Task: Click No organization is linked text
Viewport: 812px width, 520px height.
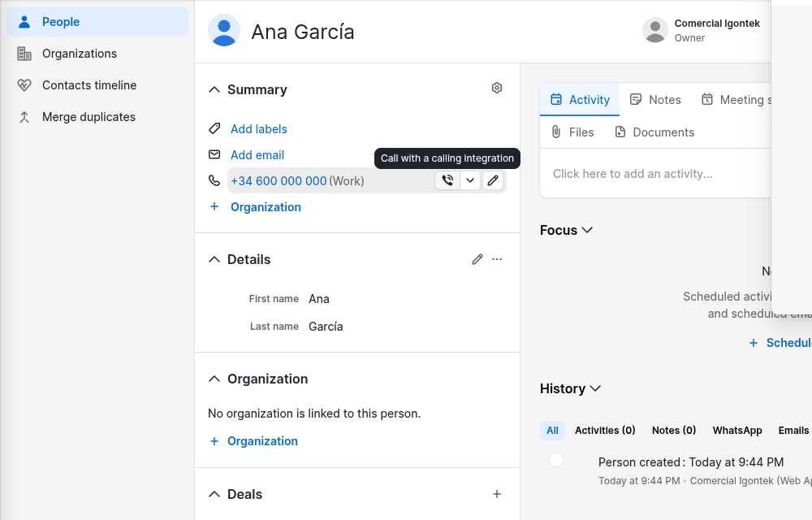Action: point(314,414)
